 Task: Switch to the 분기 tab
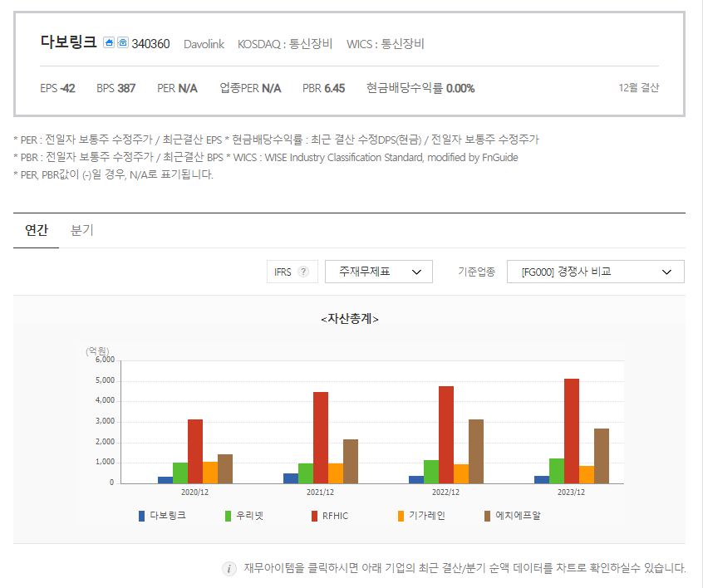point(82,230)
